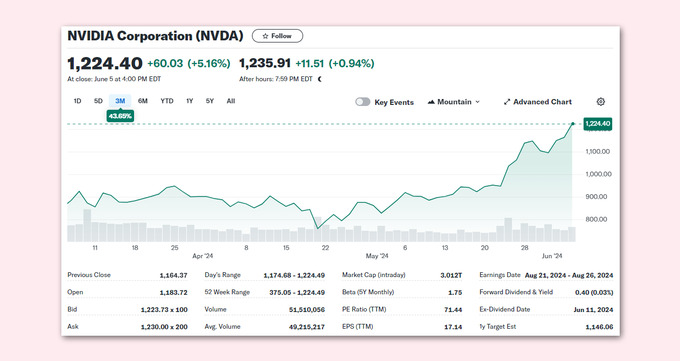Image resolution: width=680 pixels, height=361 pixels.
Task: Toggle the Key Events switch
Action: [x=363, y=102]
